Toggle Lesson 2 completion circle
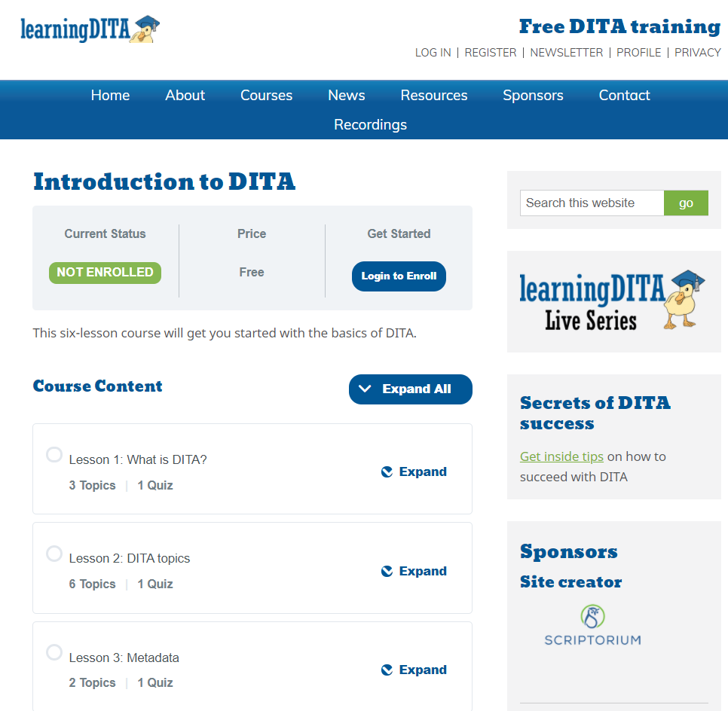The width and height of the screenshot is (728, 711). tap(54, 553)
